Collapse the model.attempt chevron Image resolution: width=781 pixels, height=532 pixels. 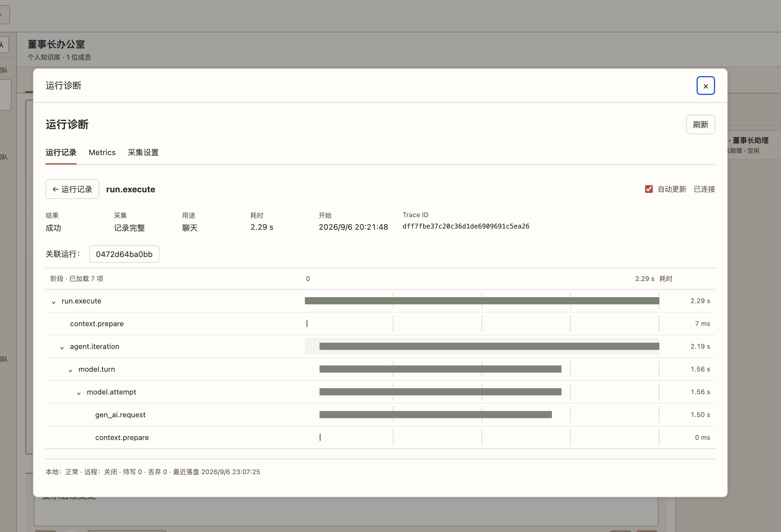tap(79, 393)
